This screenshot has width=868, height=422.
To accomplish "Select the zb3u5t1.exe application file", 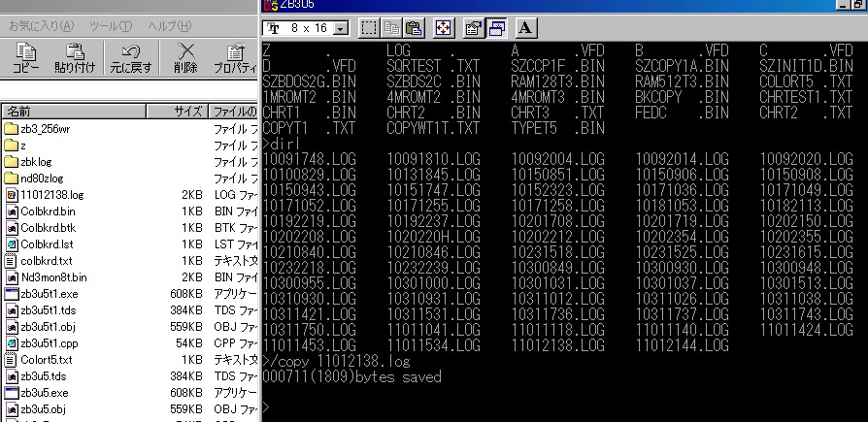I will click(x=41, y=294).
